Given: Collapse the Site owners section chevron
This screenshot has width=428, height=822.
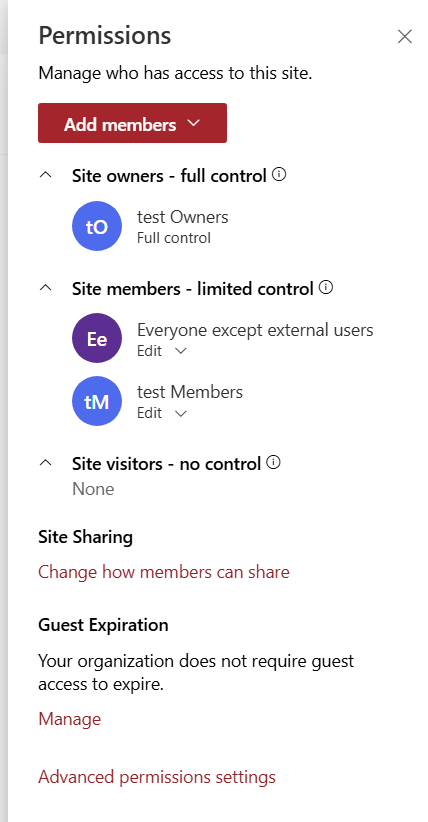Looking at the screenshot, I should (46, 176).
